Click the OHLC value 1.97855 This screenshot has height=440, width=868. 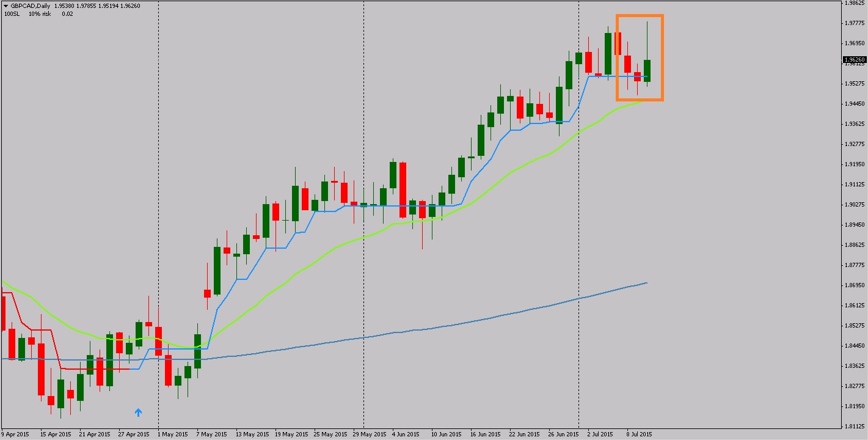[x=87, y=5]
